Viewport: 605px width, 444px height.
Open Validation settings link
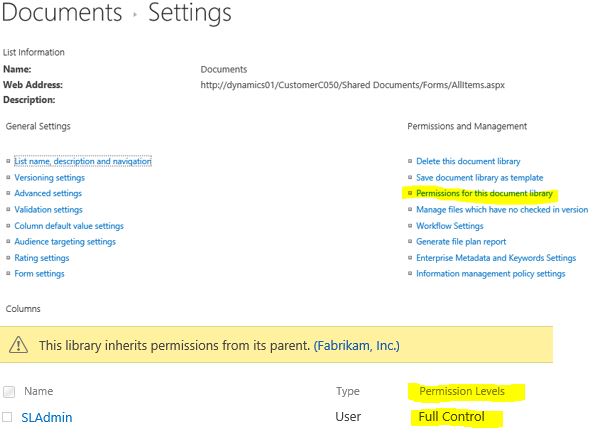(48, 209)
